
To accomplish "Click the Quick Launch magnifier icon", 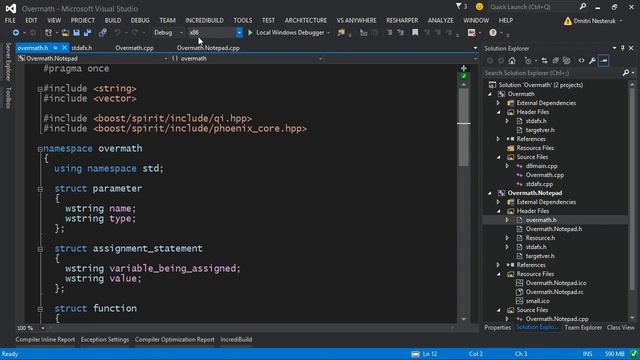I will click(x=583, y=7).
